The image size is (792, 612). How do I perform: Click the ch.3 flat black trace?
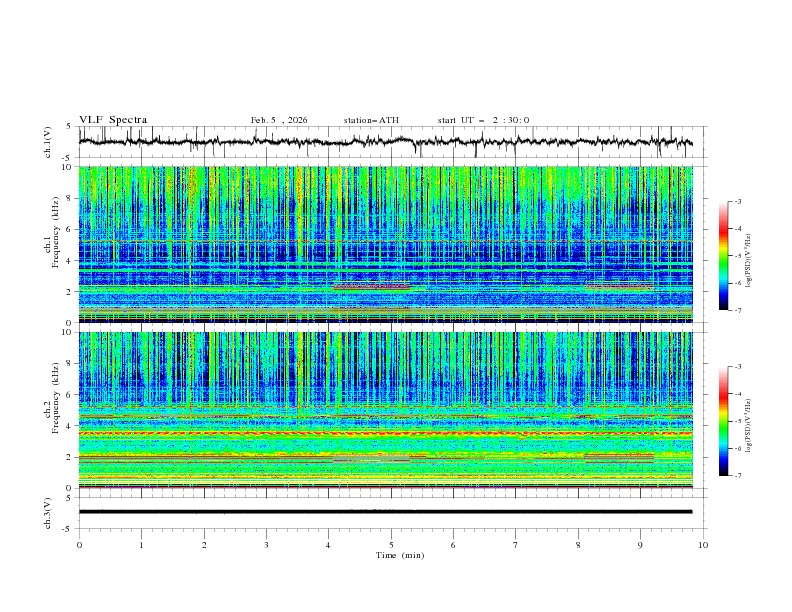[x=385, y=512]
